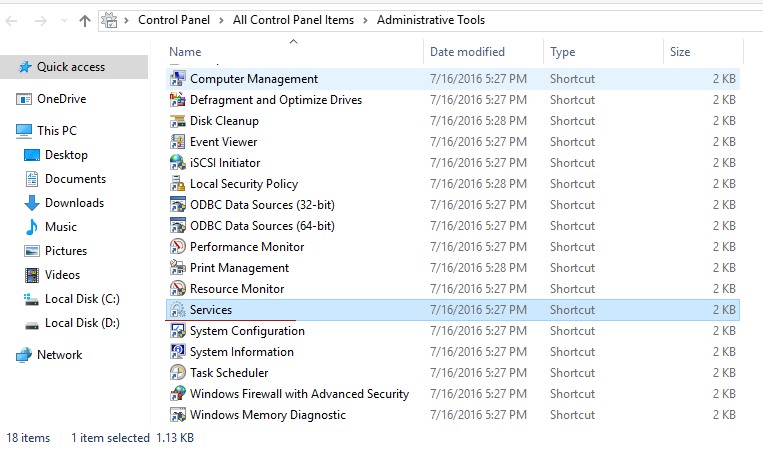Click the Administrative Tools breadcrumb
This screenshot has height=449, width=763.
point(431,20)
